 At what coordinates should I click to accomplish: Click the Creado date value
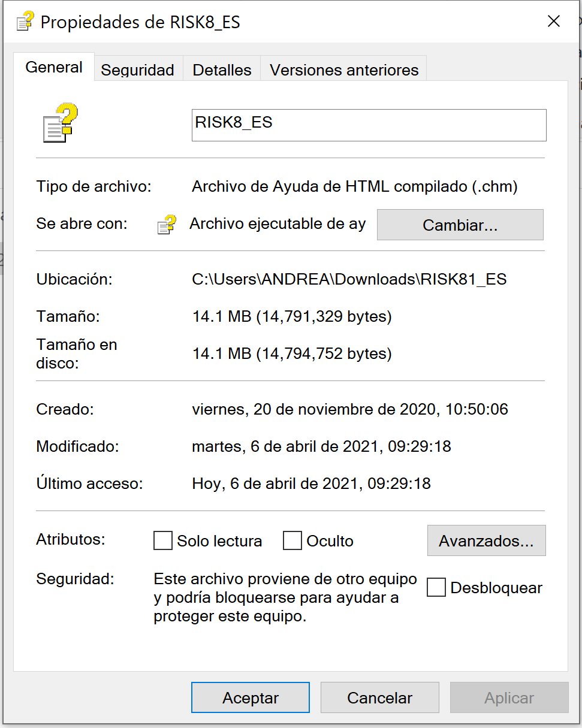click(x=349, y=410)
